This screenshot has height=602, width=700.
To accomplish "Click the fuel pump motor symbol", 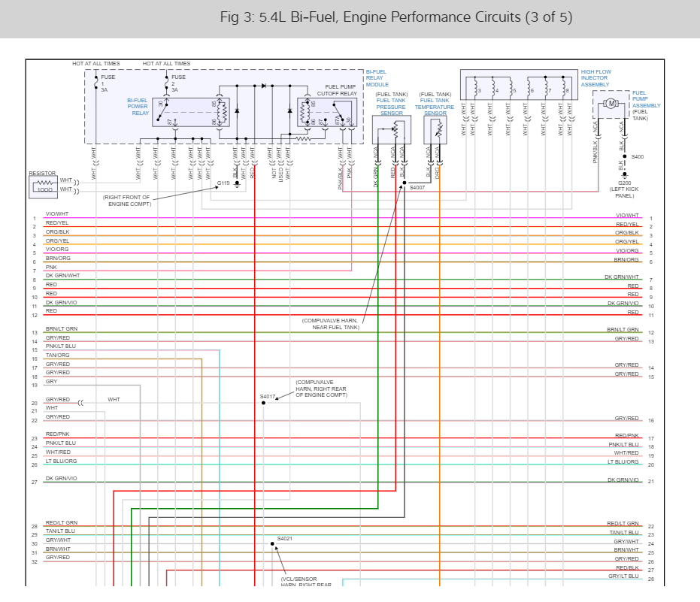I will click(x=611, y=104).
